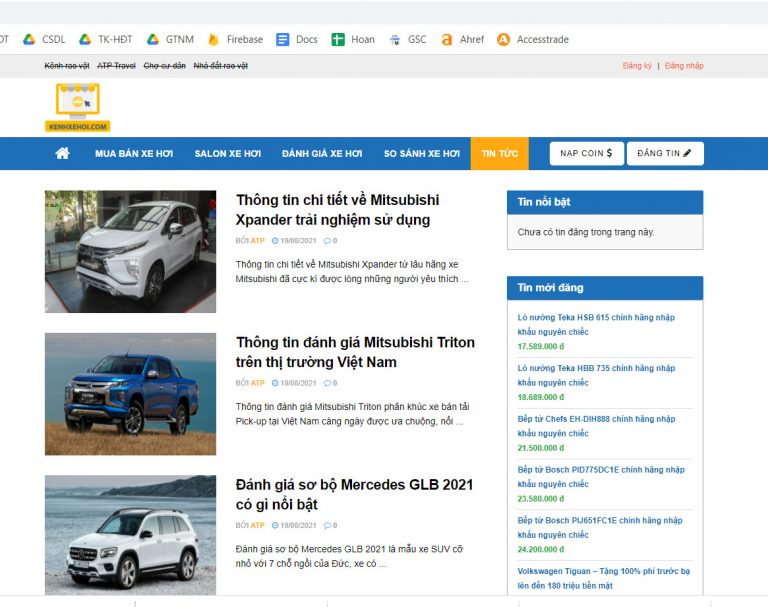
Task: Click the white Mercedes GLB thumbnail
Action: (130, 535)
